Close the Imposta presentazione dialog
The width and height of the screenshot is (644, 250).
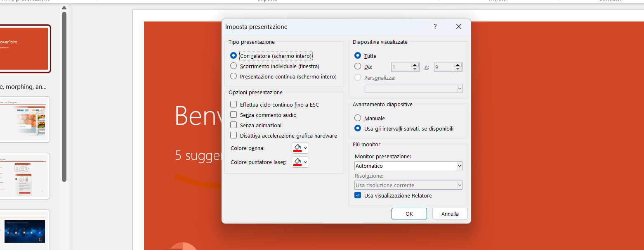coord(458,26)
